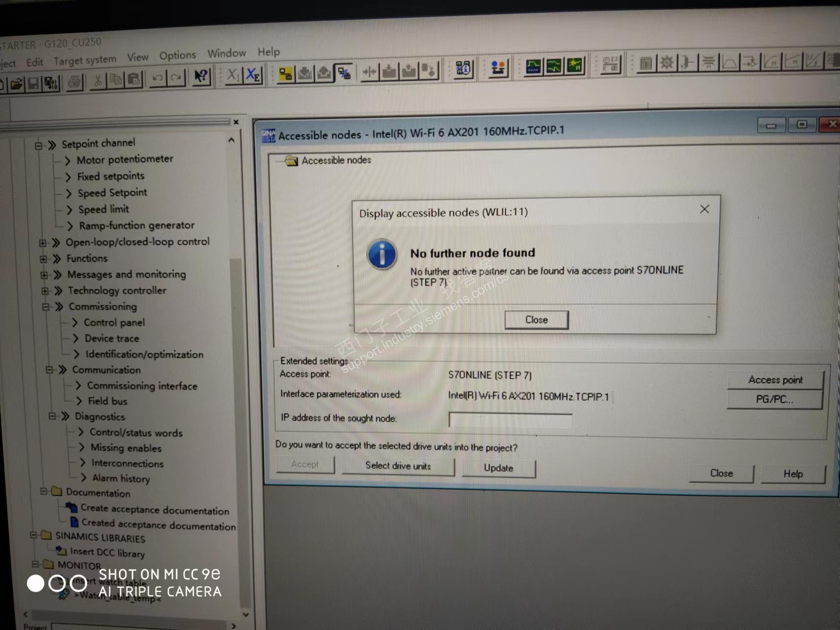This screenshot has width=840, height=630.
Task: Click the Save and compile toolbar icon
Action: 51,83
